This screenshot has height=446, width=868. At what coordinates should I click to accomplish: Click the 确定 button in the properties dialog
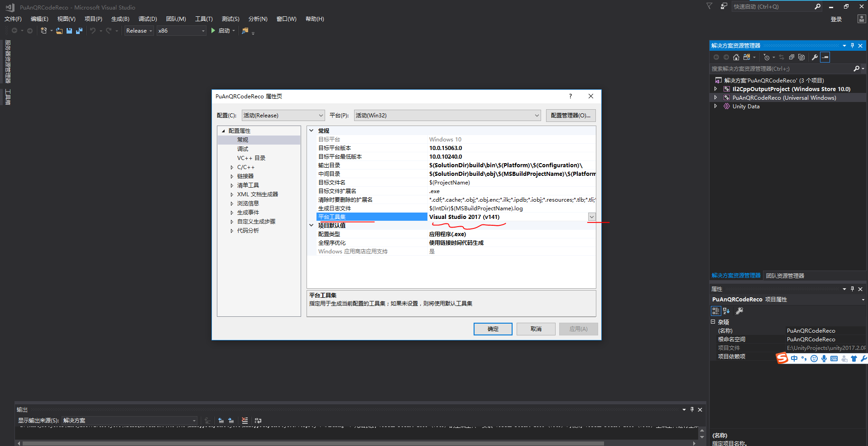[493, 329]
